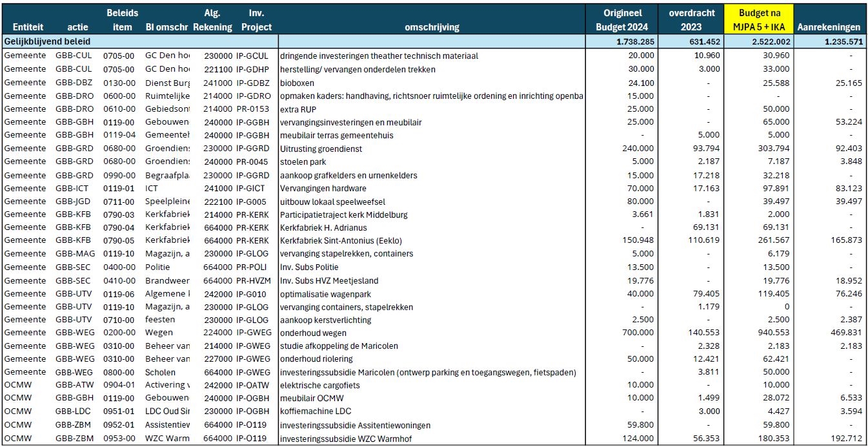Click the "herstelling/ vervangen onderdelen trekken" description
The width and height of the screenshot is (868, 447).
358,69
